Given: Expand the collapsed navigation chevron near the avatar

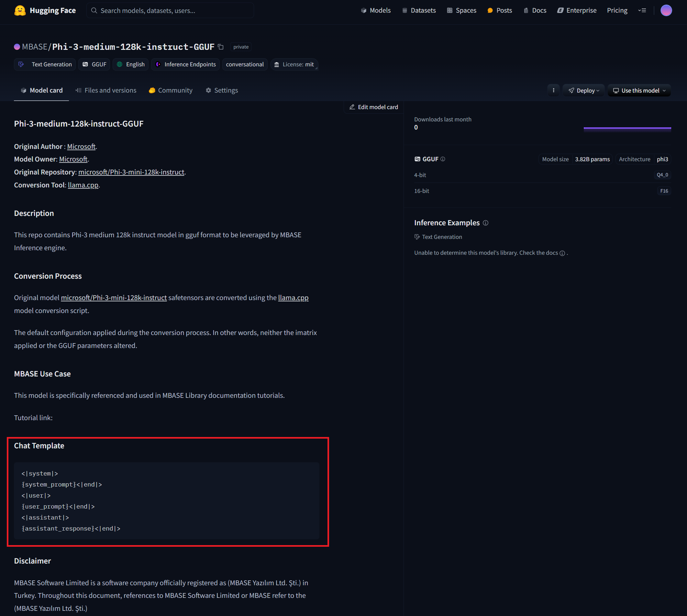Looking at the screenshot, I should pos(642,10).
